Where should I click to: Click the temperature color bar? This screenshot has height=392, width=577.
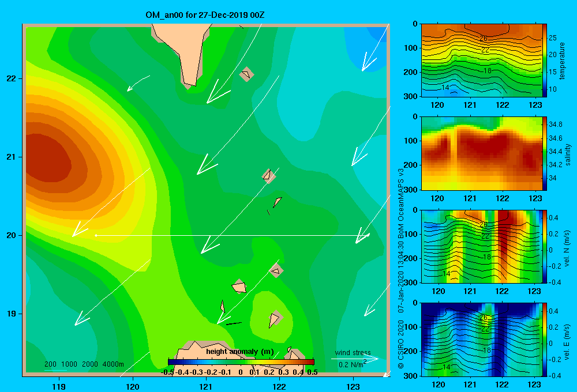click(x=545, y=61)
